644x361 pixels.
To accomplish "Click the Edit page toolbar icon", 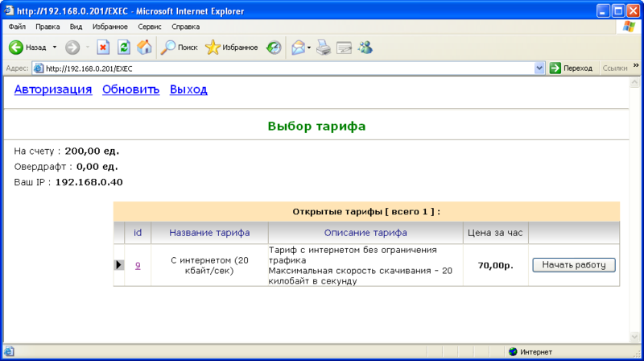I will coord(345,48).
